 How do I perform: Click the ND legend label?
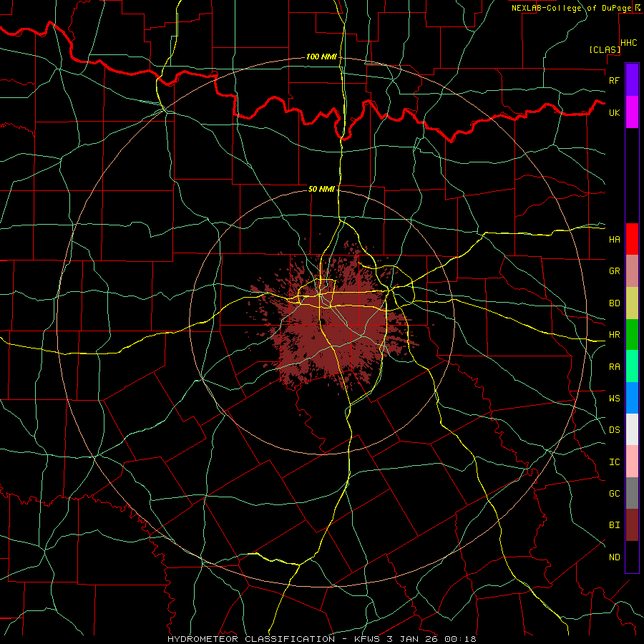click(x=614, y=557)
